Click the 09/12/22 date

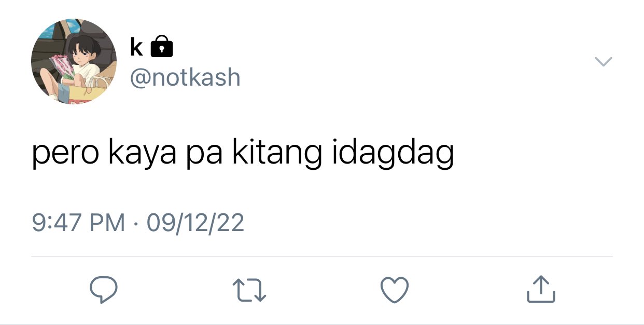[195, 223]
